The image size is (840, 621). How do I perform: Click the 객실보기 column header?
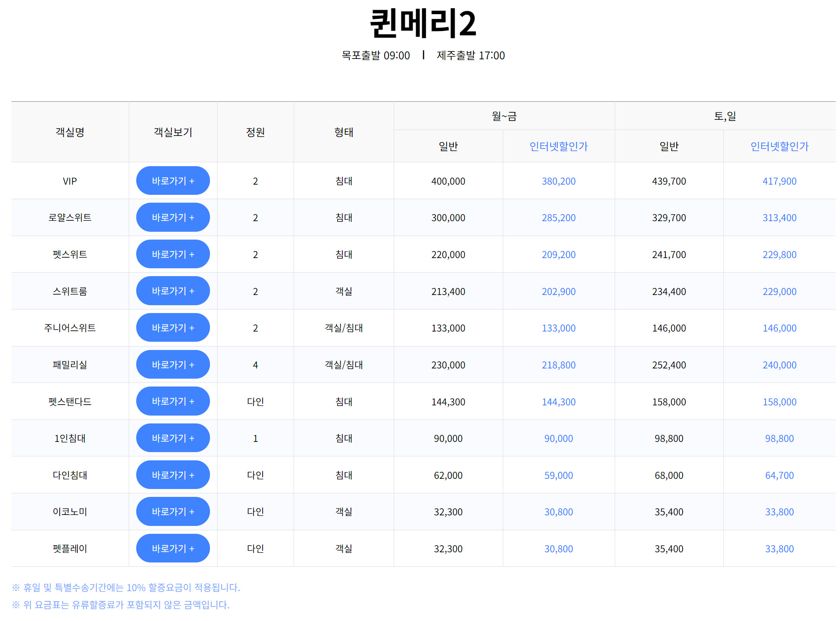[x=173, y=132]
